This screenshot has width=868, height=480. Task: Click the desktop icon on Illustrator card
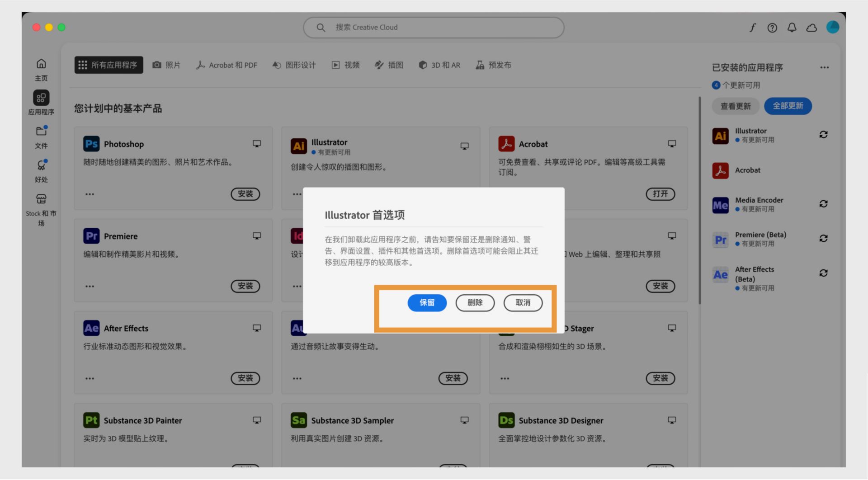[464, 146]
